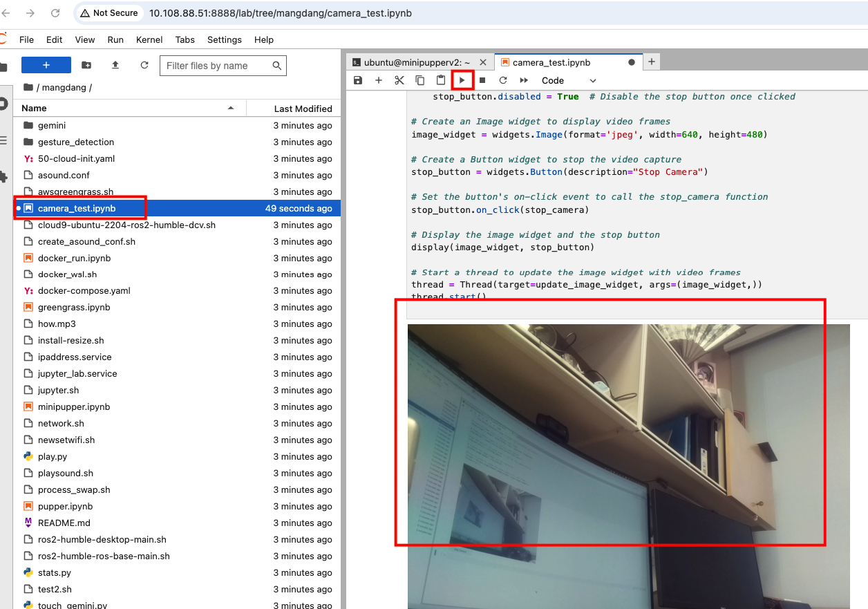Restart the kernel
The image size is (868, 609).
pyautogui.click(x=503, y=80)
